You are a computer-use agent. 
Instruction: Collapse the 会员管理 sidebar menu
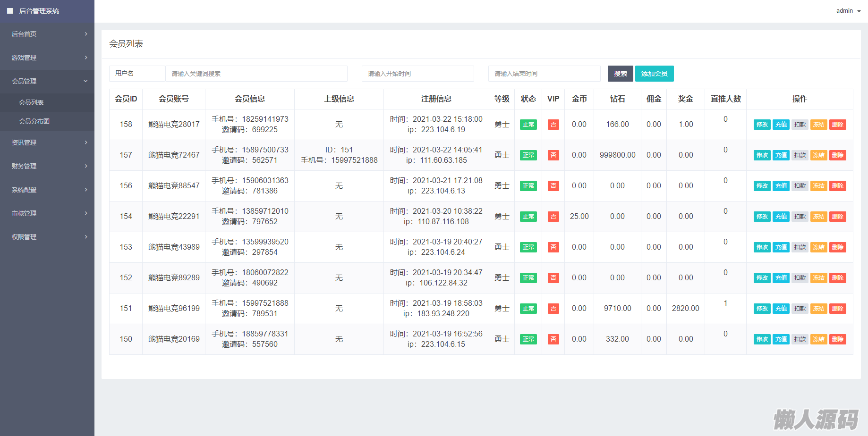47,81
